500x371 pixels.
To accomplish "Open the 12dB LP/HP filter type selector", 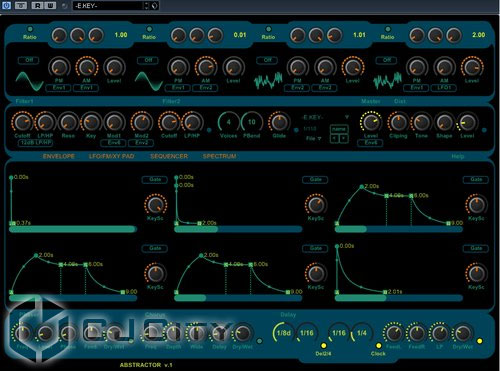I will (36, 143).
